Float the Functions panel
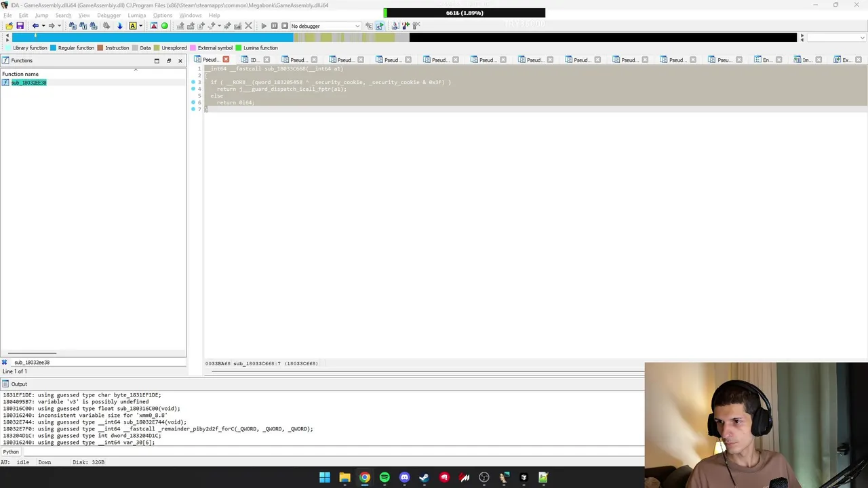The width and height of the screenshot is (868, 488). [169, 60]
